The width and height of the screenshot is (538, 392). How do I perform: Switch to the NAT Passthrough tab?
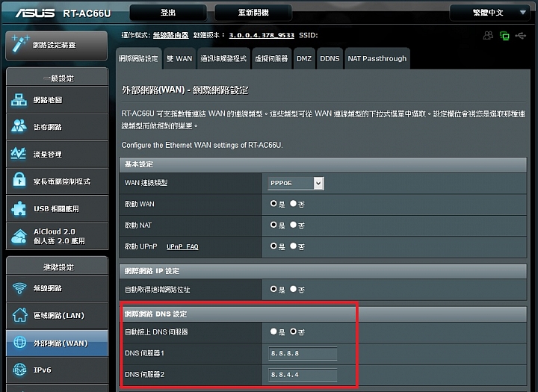click(x=377, y=59)
